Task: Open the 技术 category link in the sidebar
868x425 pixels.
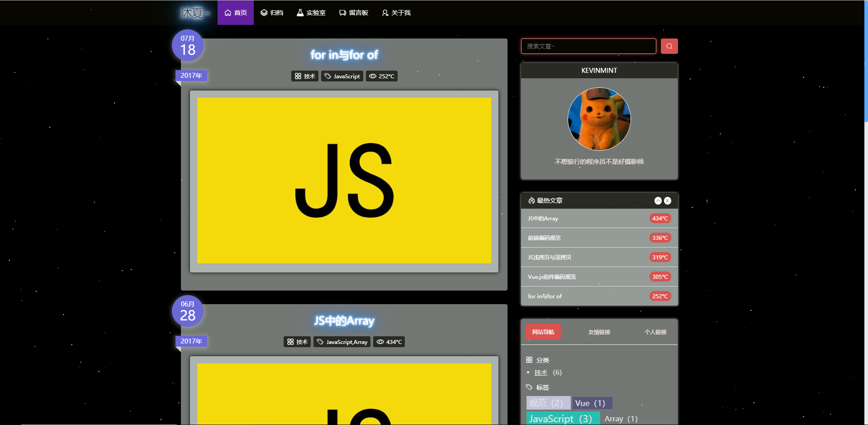Action: pos(541,372)
